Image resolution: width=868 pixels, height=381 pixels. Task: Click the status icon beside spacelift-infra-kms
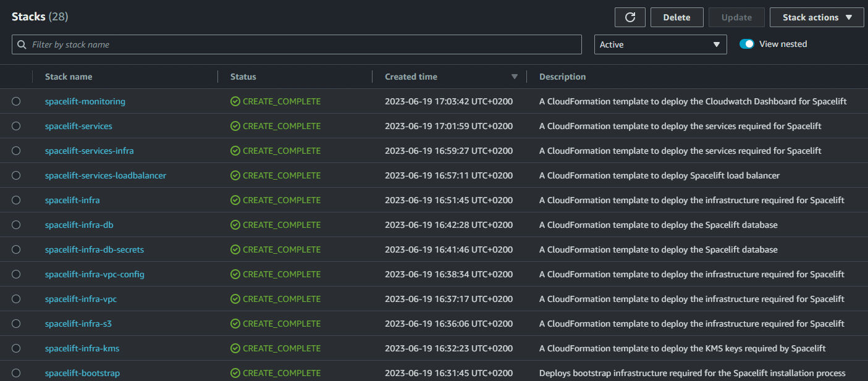point(235,348)
